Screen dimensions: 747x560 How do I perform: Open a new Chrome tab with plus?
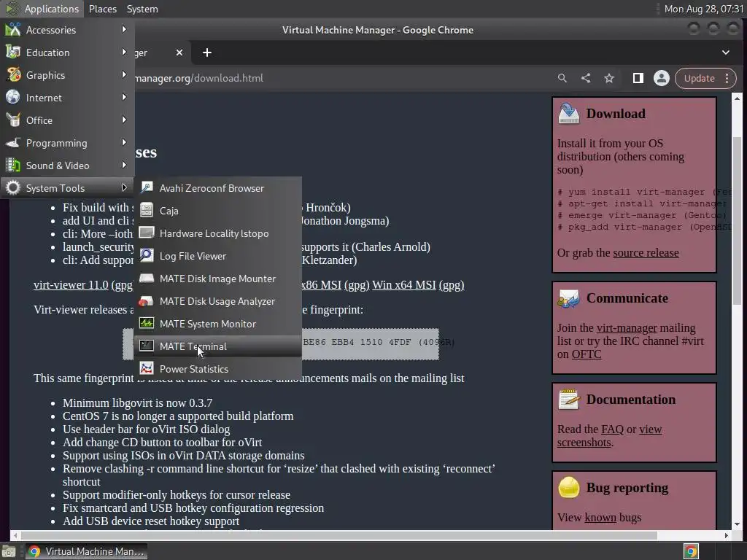click(206, 52)
